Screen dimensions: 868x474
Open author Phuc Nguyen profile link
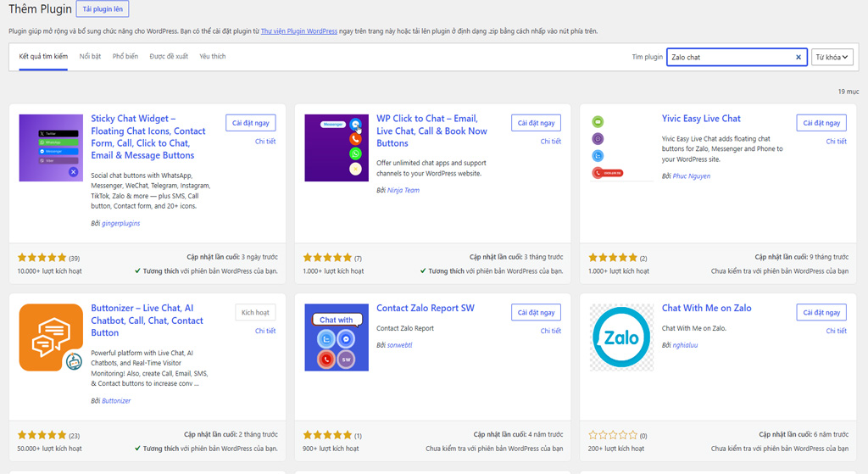click(x=691, y=176)
